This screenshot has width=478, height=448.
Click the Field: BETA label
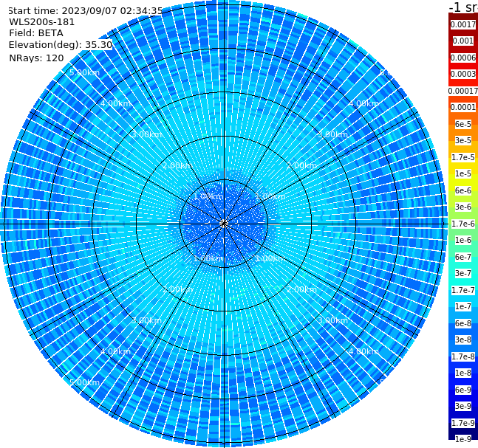pos(36,33)
